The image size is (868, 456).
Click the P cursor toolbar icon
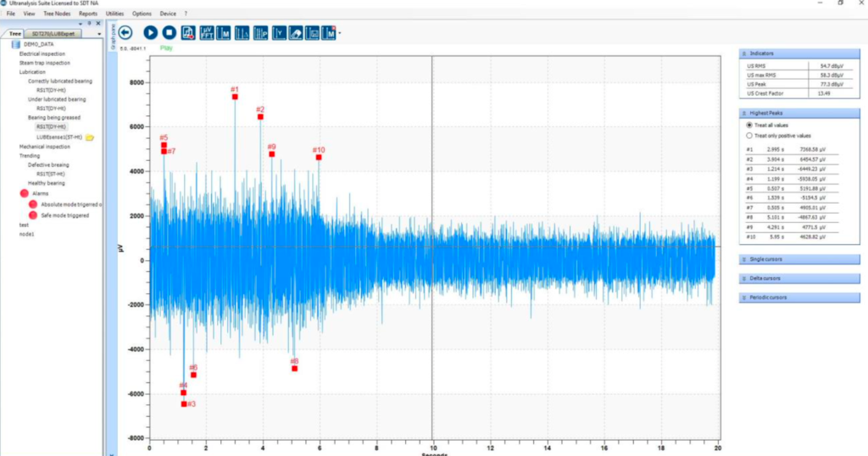[x=260, y=32]
